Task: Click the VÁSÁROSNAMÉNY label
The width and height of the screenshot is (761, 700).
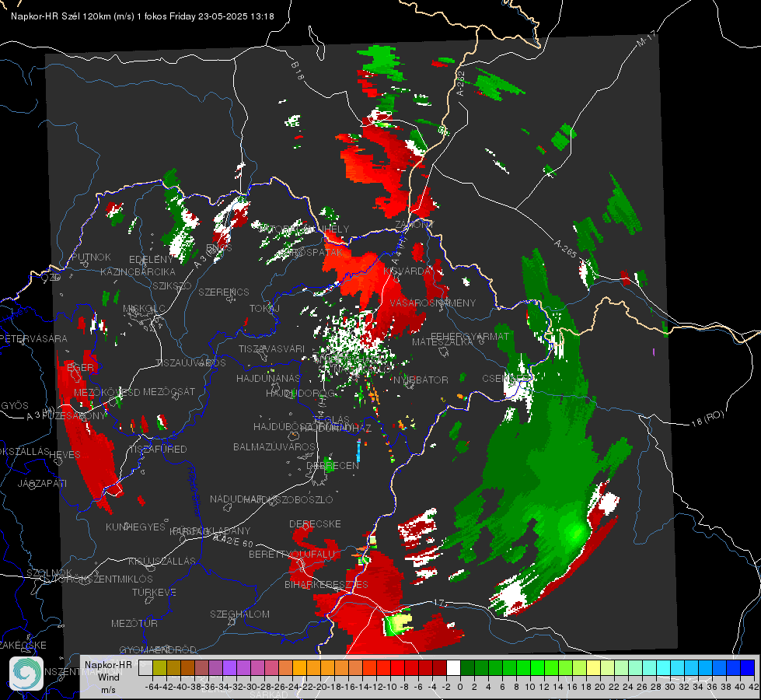Action: 433,303
